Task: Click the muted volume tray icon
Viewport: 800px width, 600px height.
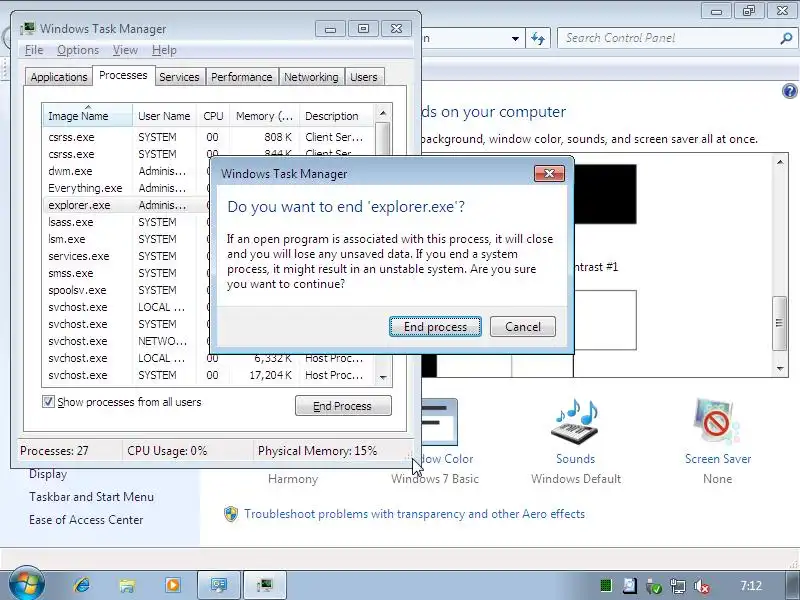Action: 702,586
